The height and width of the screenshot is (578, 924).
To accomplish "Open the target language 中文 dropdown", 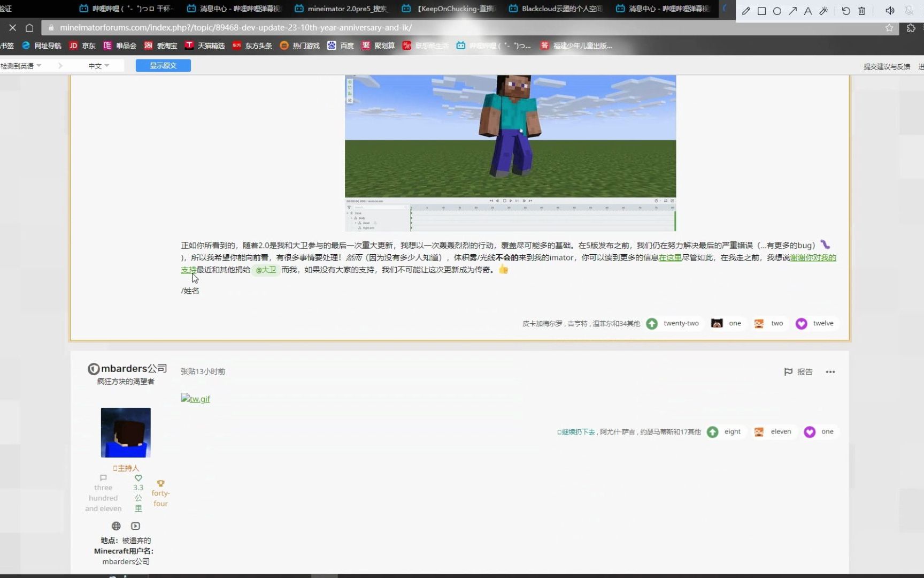I will [98, 66].
